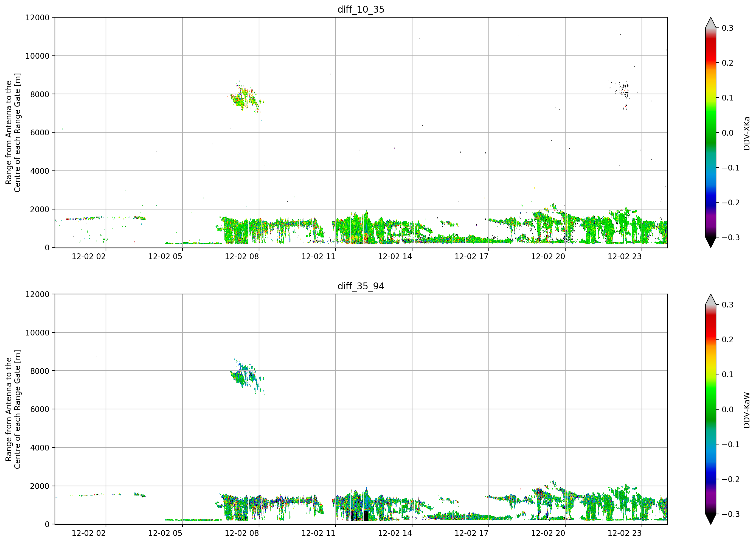Click the 0.2 tick on DDV-XKa colorbar

pos(727,63)
